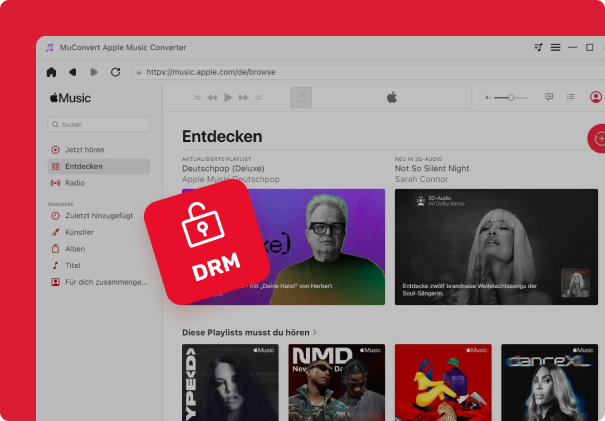The image size is (605, 421).
Task: Open Alben in the library
Action: pos(99,249)
